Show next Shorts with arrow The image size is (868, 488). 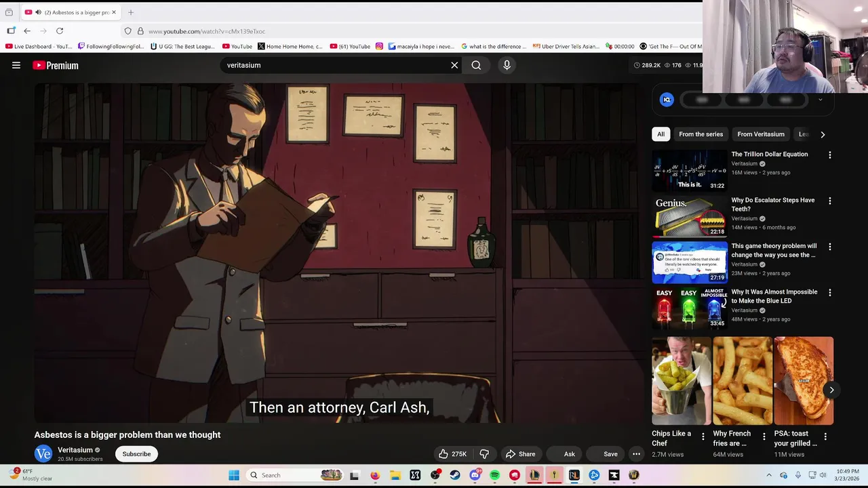[831, 390]
